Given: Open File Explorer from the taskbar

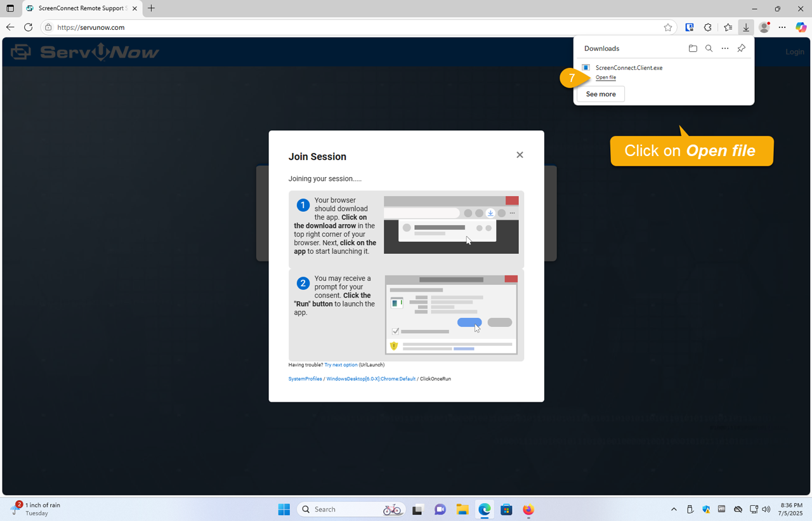Looking at the screenshot, I should pyautogui.click(x=462, y=510).
